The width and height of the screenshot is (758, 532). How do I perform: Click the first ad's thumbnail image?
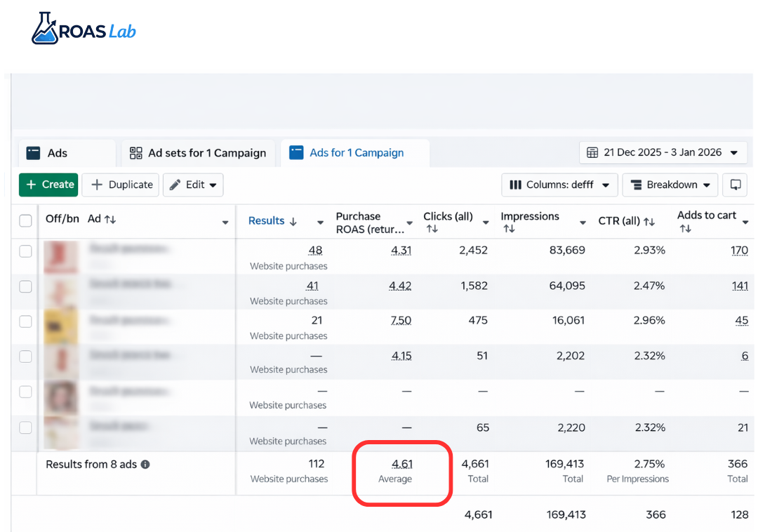tap(62, 258)
